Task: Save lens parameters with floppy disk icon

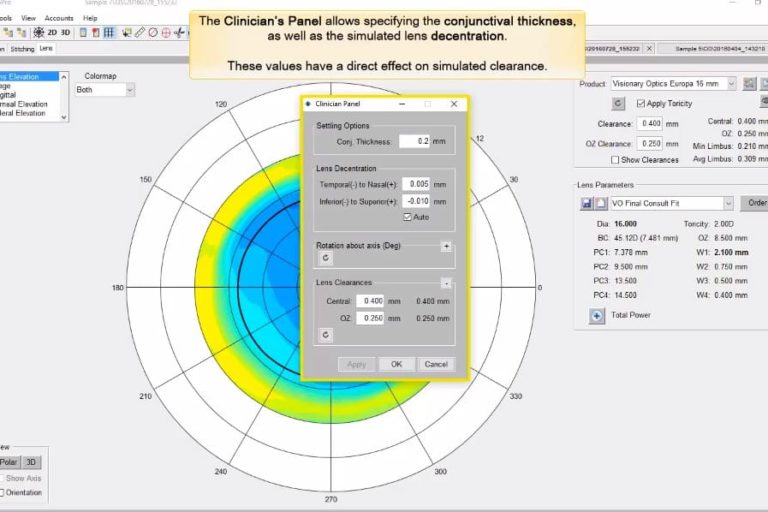Action: (587, 203)
